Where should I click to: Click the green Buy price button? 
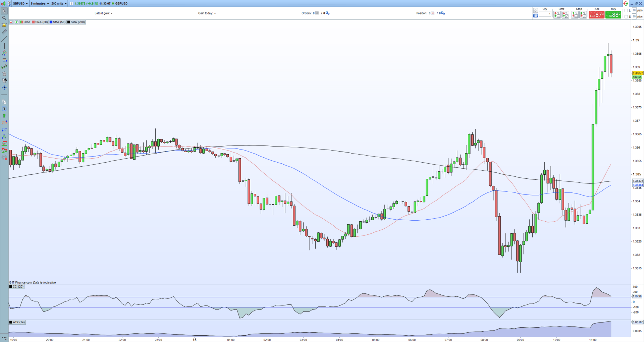pos(613,15)
